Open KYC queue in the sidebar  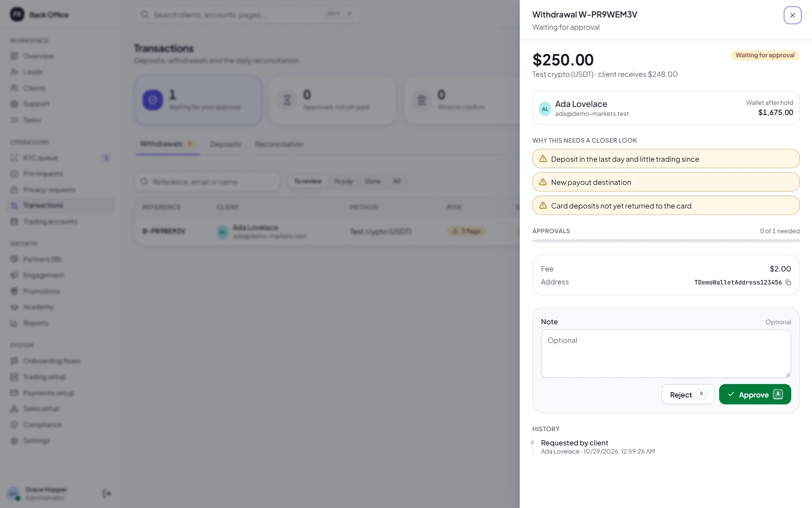coord(61,158)
